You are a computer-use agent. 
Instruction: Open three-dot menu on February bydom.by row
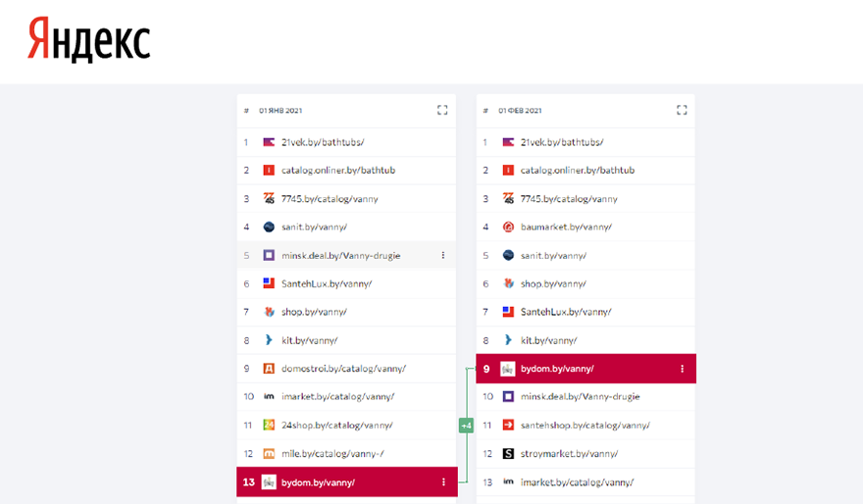tap(683, 370)
